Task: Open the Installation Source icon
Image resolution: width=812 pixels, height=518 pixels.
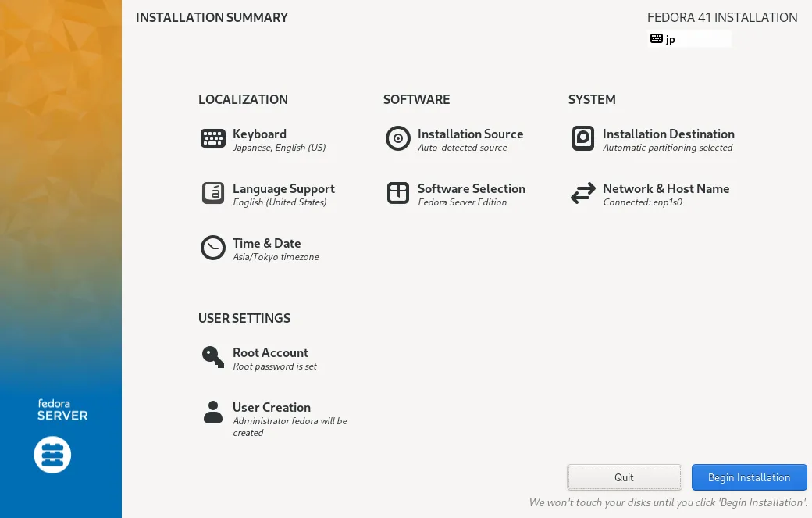Action: pos(398,138)
